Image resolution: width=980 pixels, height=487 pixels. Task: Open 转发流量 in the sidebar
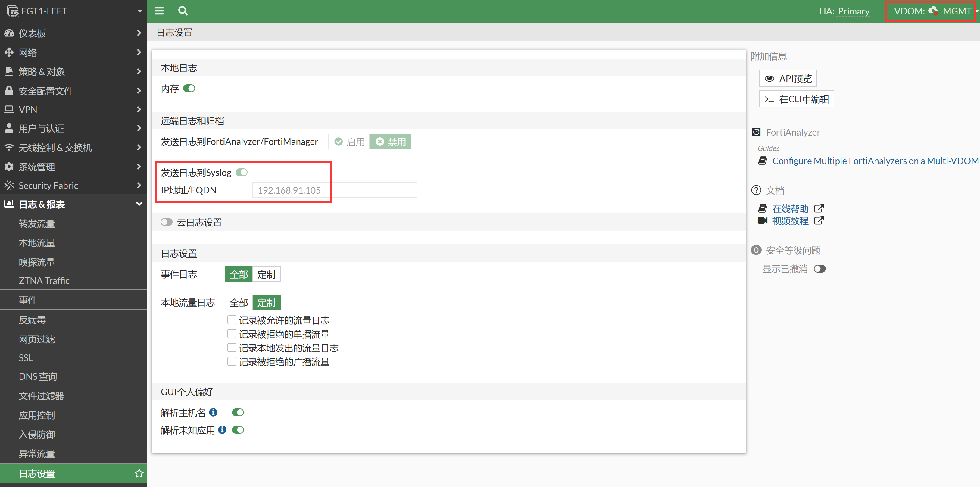coord(37,223)
